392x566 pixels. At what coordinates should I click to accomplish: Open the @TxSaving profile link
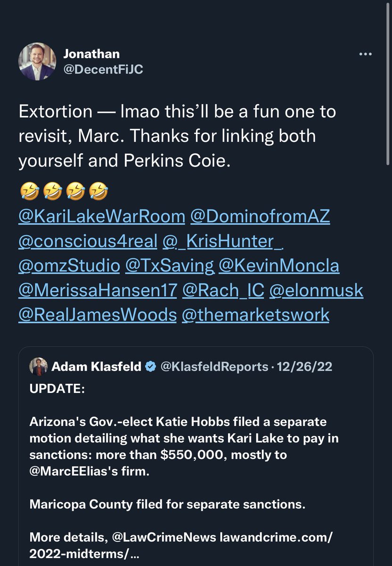coord(170,266)
